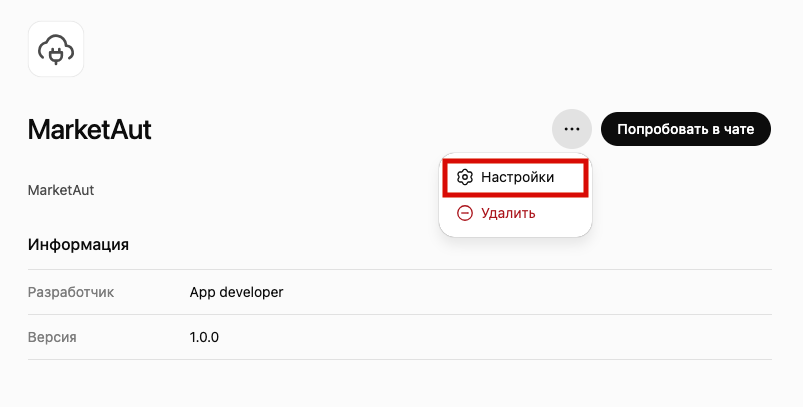Click the gear icon beside Настройки
The width and height of the screenshot is (803, 407).
[464, 177]
